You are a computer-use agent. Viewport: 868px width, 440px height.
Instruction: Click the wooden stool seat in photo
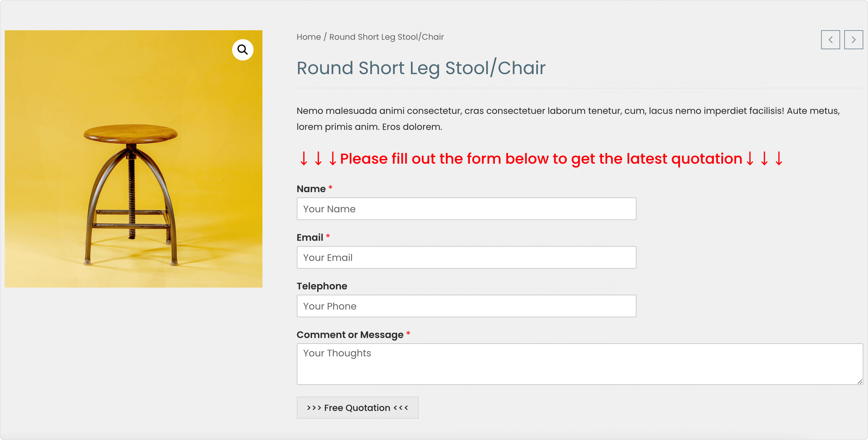pos(130,133)
